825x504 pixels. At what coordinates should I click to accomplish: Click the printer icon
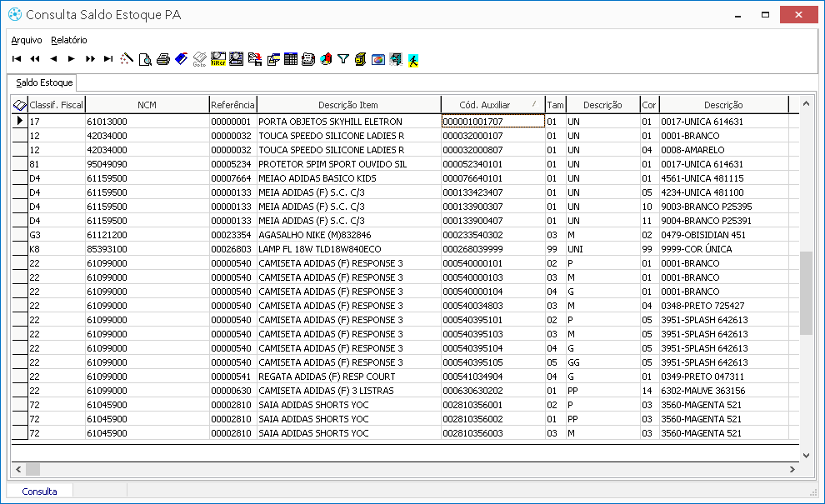(163, 59)
